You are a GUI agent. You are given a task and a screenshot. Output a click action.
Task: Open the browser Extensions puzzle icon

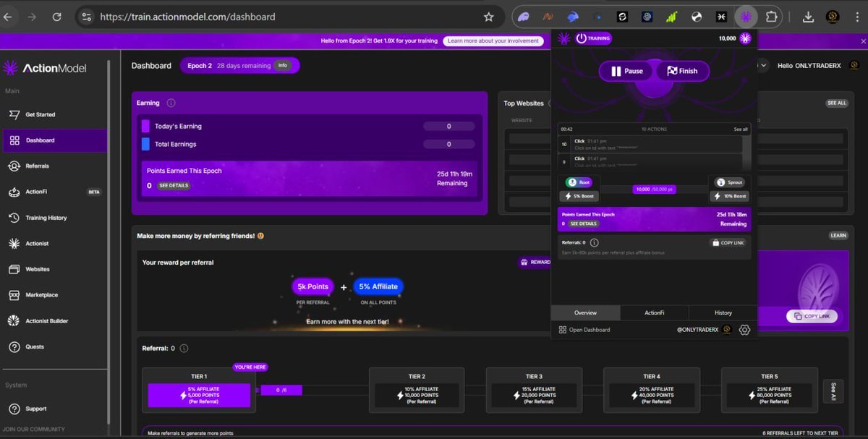(771, 17)
